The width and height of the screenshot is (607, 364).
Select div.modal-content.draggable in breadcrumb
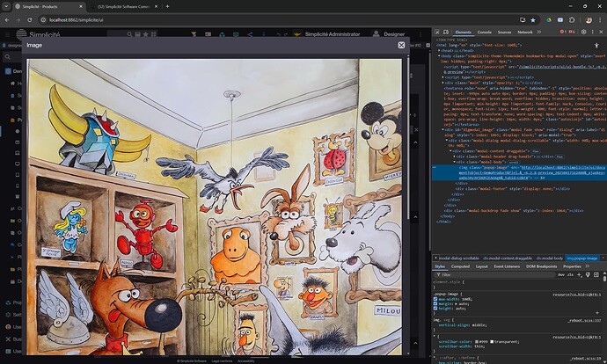pyautogui.click(x=508, y=258)
